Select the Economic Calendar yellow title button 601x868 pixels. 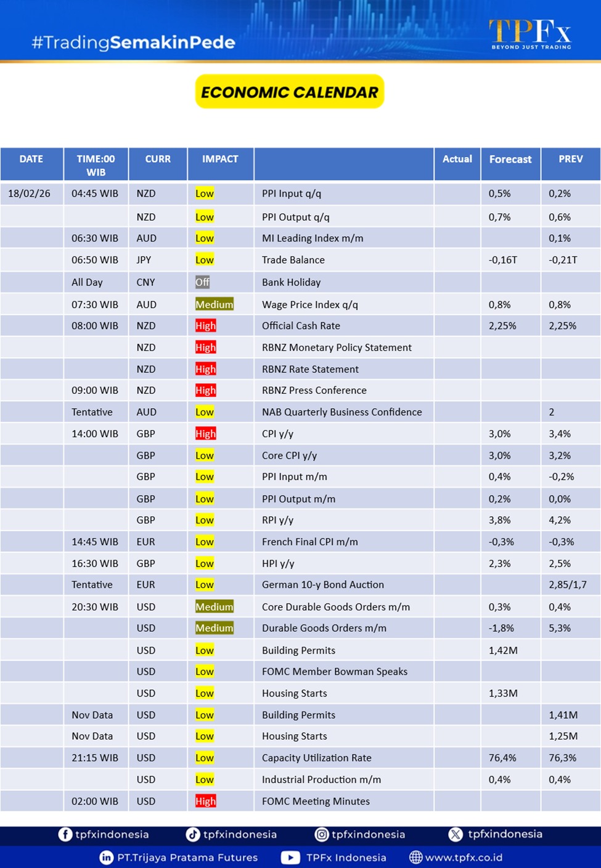pos(290,92)
